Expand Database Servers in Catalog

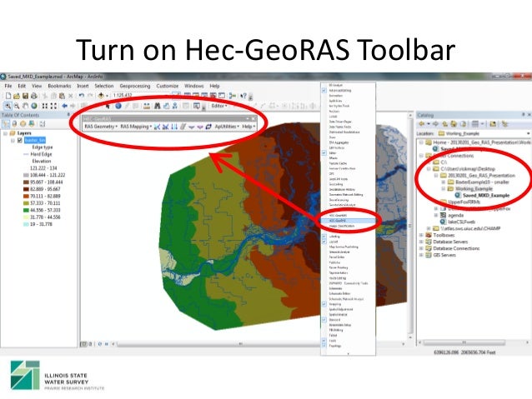click(421, 242)
